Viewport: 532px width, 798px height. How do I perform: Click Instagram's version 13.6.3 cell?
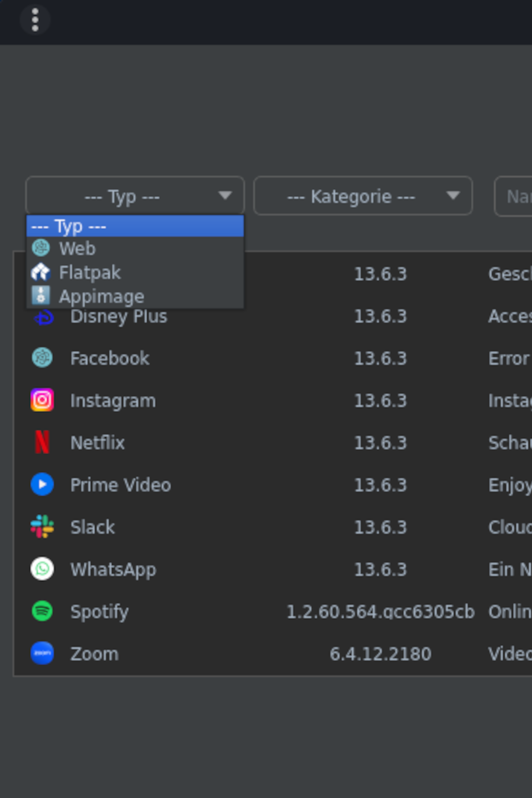point(380,400)
